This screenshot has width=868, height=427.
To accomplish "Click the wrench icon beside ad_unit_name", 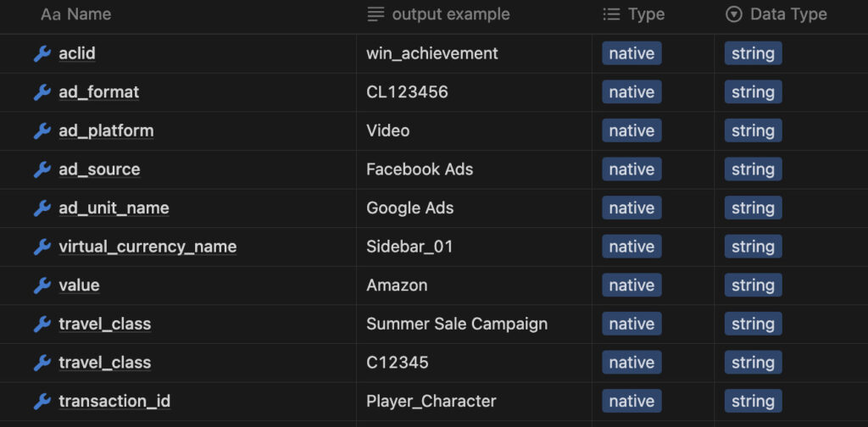I will [x=42, y=208].
